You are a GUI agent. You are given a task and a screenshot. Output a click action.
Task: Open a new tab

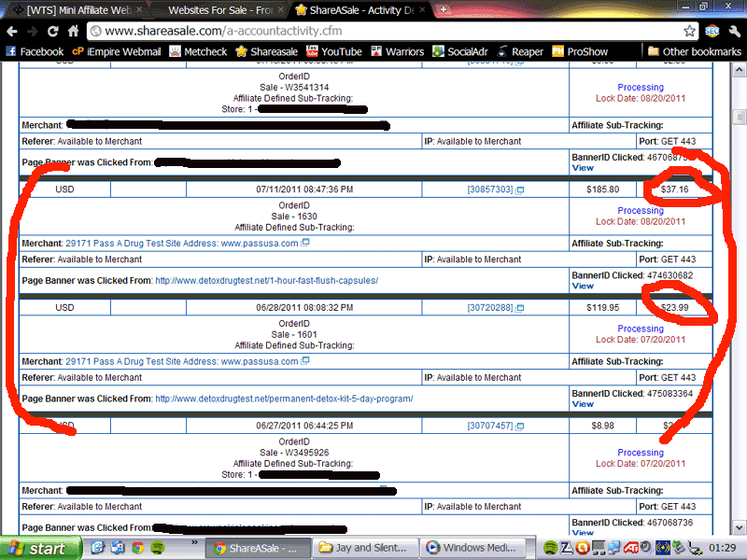click(x=443, y=9)
